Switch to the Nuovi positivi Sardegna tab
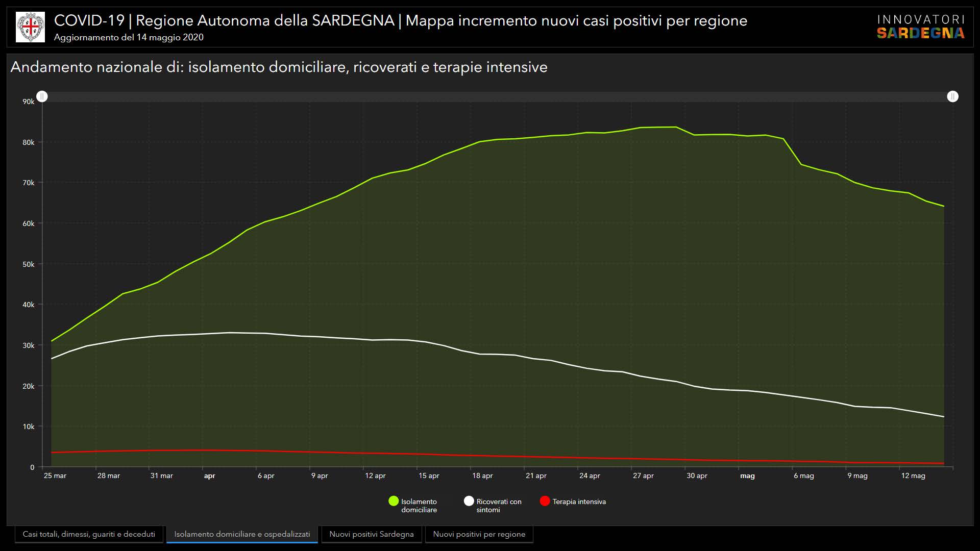The height and width of the screenshot is (551, 980). [371, 534]
